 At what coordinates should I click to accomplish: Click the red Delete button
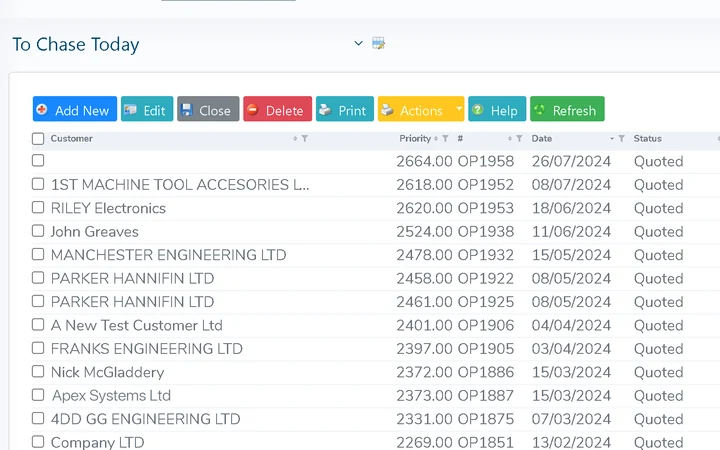pos(277,109)
